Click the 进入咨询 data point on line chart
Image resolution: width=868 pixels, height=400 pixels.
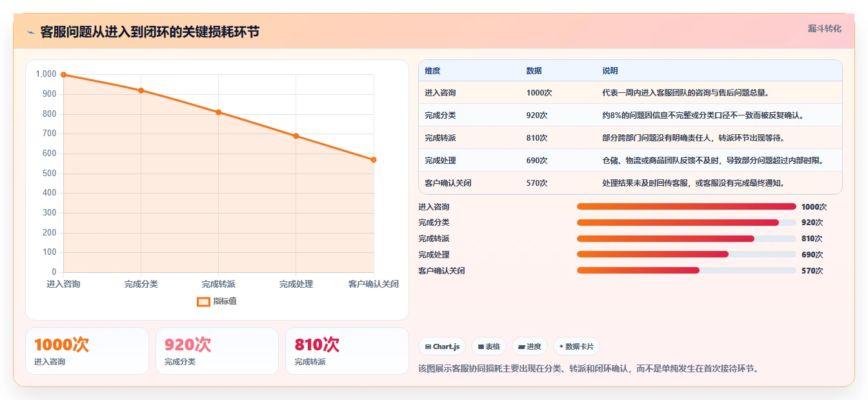[x=63, y=75]
